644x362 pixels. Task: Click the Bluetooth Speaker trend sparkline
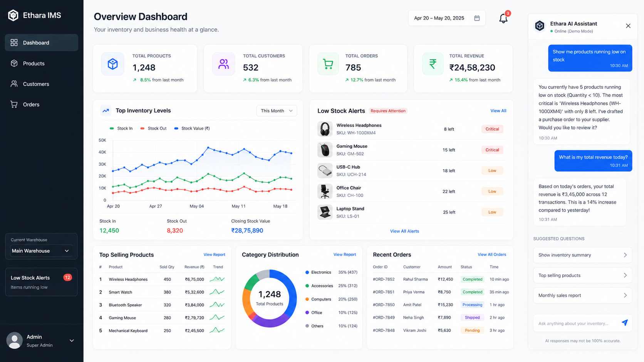[217, 305]
